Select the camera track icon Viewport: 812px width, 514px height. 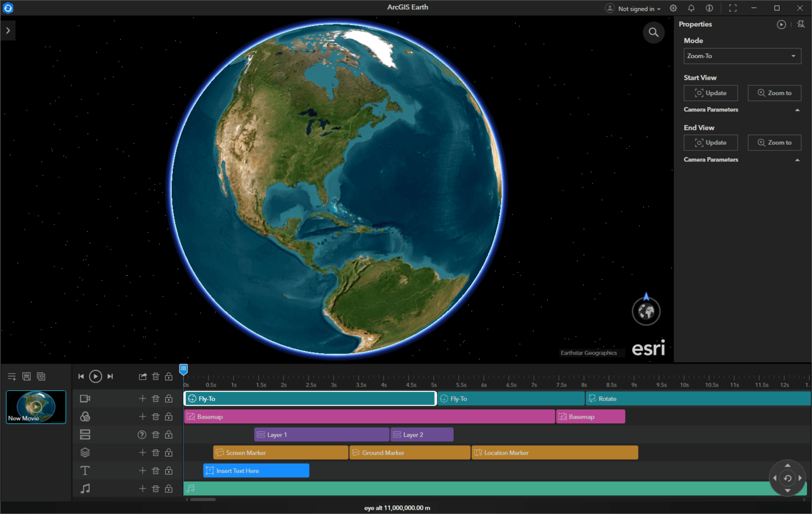[x=85, y=398]
